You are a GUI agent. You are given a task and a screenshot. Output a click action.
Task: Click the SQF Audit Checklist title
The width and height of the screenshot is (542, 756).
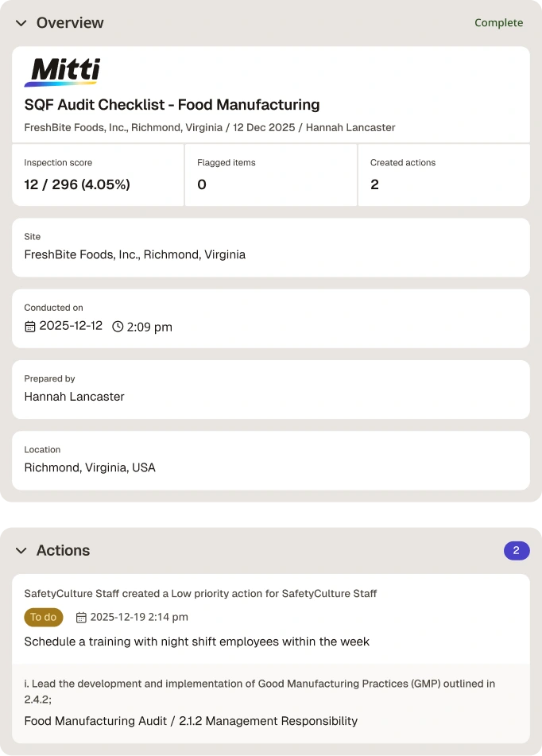[x=172, y=105]
